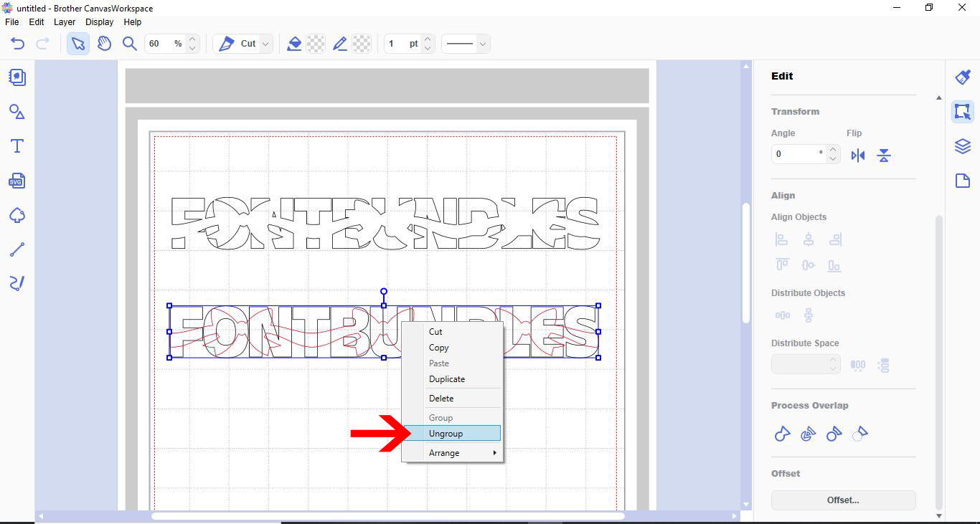Click Distribute Space horizontally icon

[858, 365]
